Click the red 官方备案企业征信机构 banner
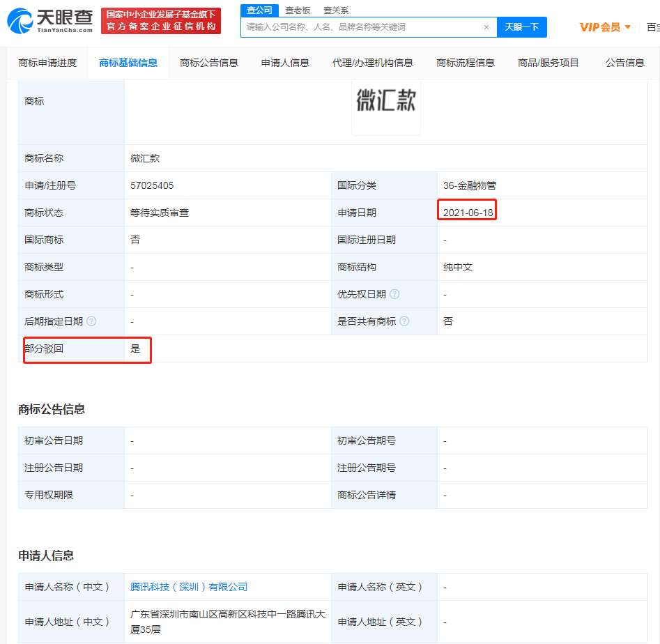 coord(161,21)
